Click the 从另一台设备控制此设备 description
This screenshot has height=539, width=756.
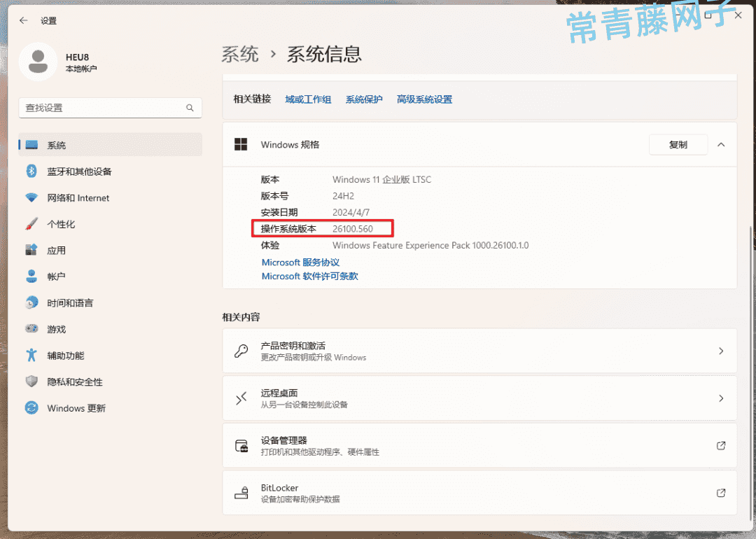304,405
